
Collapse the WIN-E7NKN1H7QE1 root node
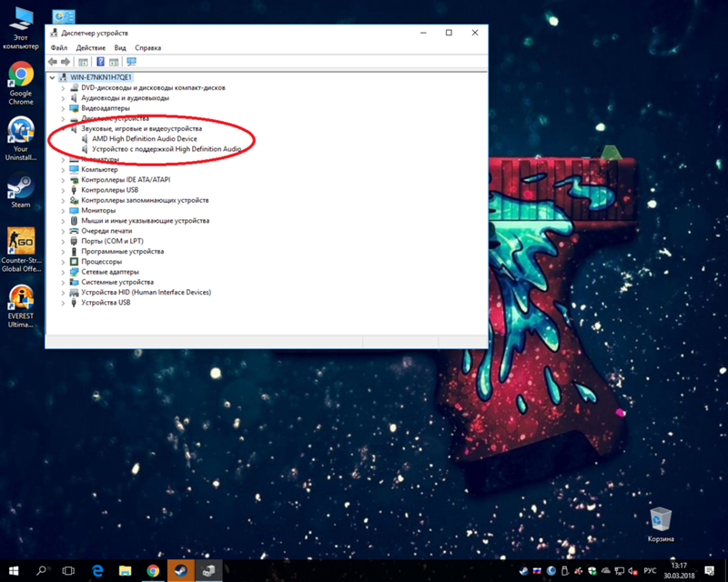click(52, 77)
